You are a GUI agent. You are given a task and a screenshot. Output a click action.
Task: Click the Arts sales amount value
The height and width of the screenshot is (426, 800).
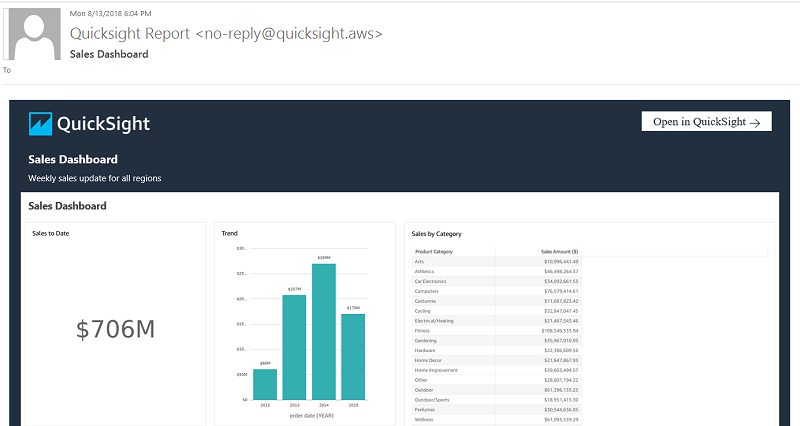(561, 262)
